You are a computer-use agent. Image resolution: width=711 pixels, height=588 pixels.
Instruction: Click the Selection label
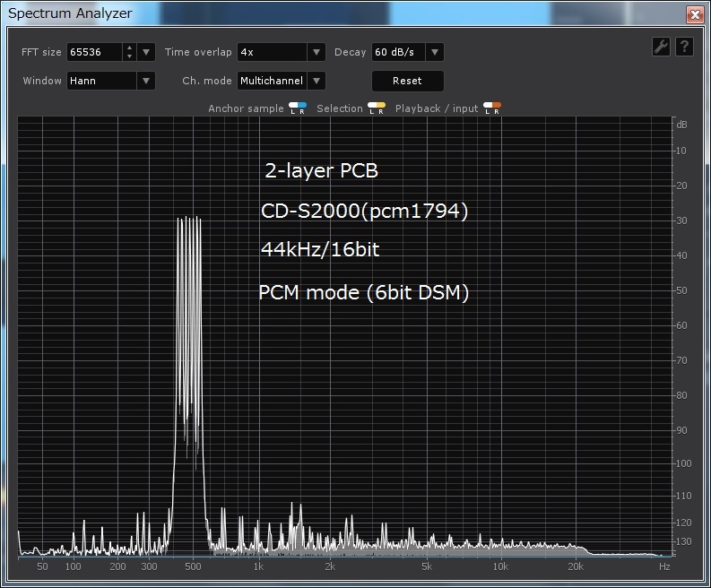coord(340,108)
